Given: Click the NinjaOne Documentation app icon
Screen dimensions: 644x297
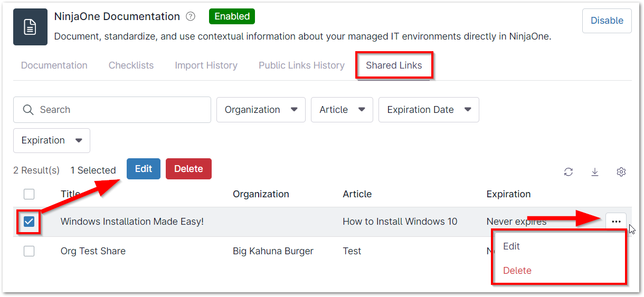Looking at the screenshot, I should pos(30,27).
